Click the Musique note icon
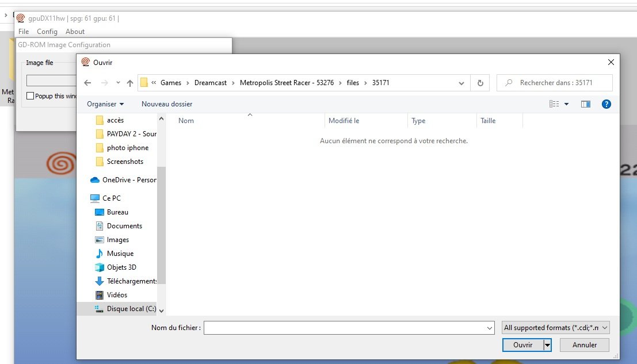 click(x=99, y=254)
